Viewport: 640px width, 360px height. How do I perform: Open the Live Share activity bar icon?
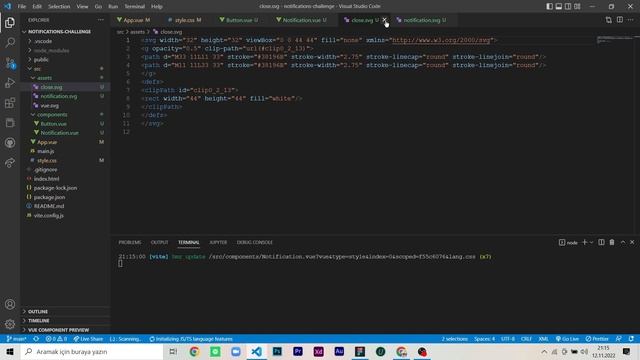[10, 163]
